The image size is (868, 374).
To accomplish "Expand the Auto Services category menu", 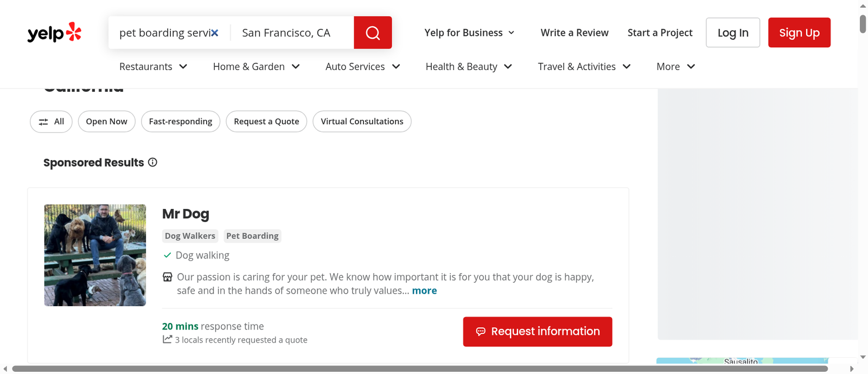I will pyautogui.click(x=363, y=66).
